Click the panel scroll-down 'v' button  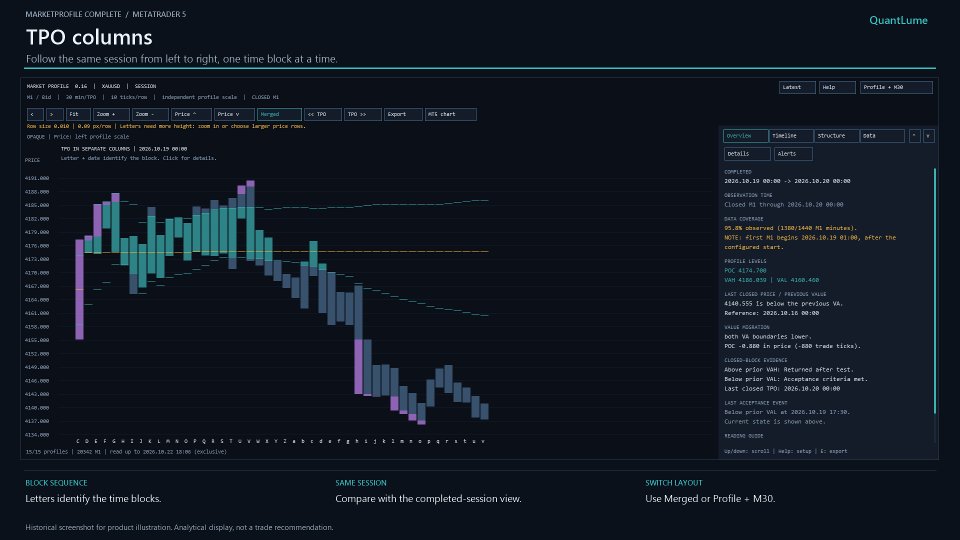928,136
